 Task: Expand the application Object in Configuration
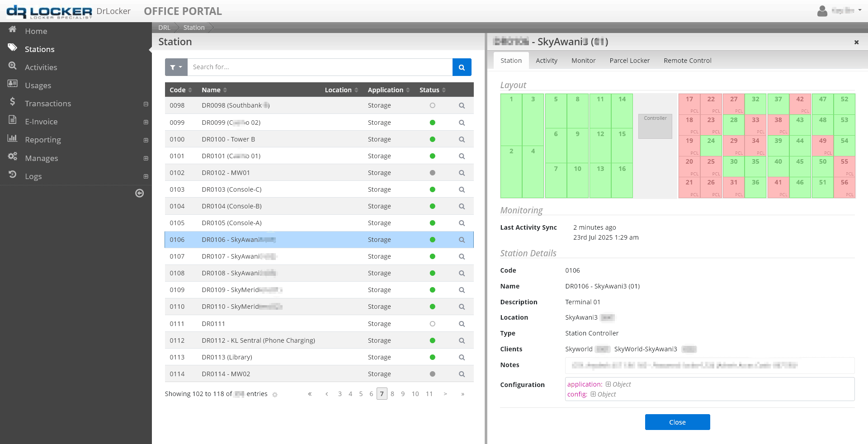point(608,384)
